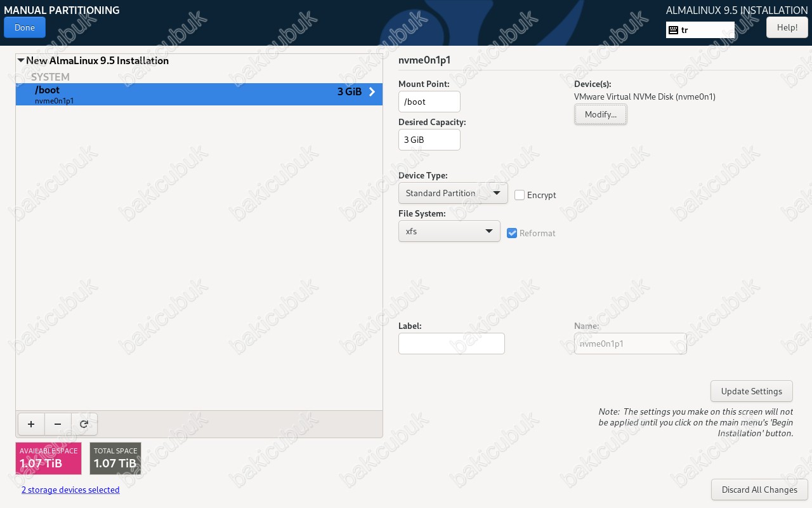The image size is (812, 508).
Task: Reload storage configuration with refresh icon
Action: 84,424
